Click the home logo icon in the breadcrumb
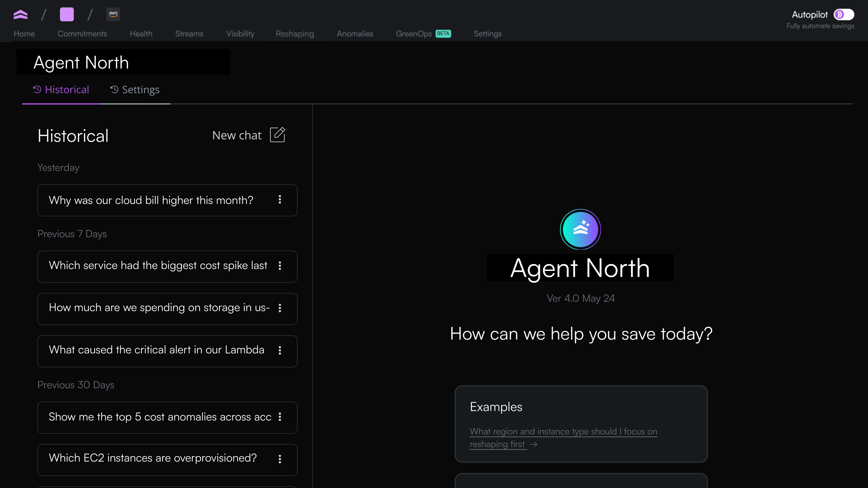868x488 pixels. pos(20,14)
